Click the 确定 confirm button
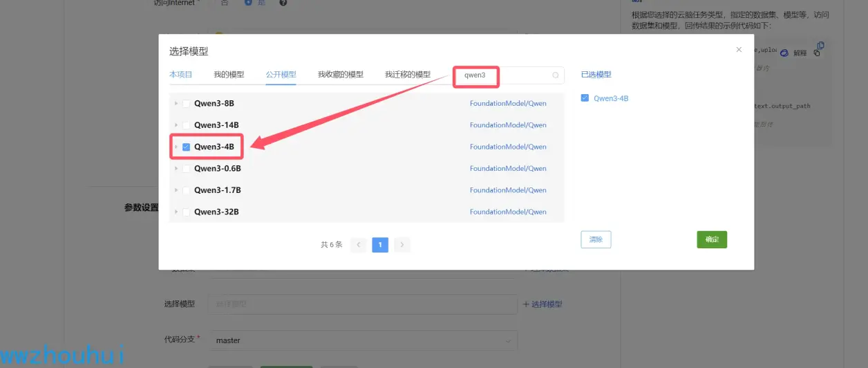The image size is (868, 368). (712, 239)
